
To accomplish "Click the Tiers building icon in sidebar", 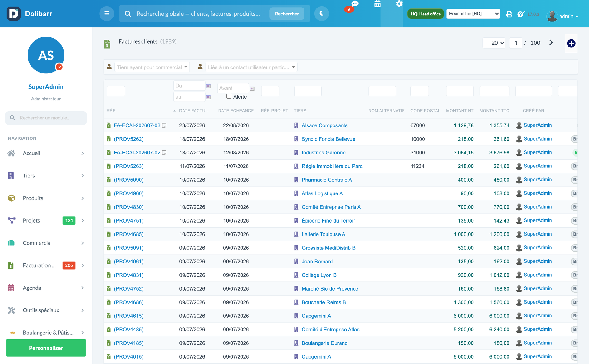I will pyautogui.click(x=11, y=176).
